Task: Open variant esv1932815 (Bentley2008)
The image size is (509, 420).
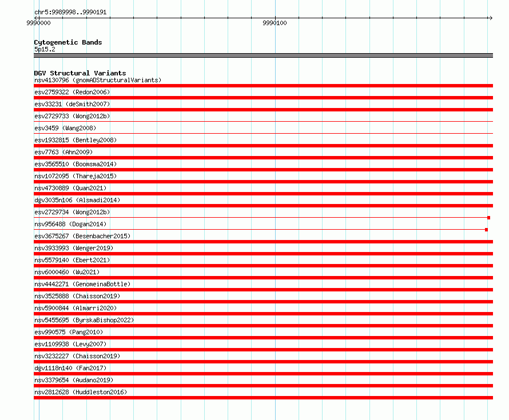Action: point(75,140)
